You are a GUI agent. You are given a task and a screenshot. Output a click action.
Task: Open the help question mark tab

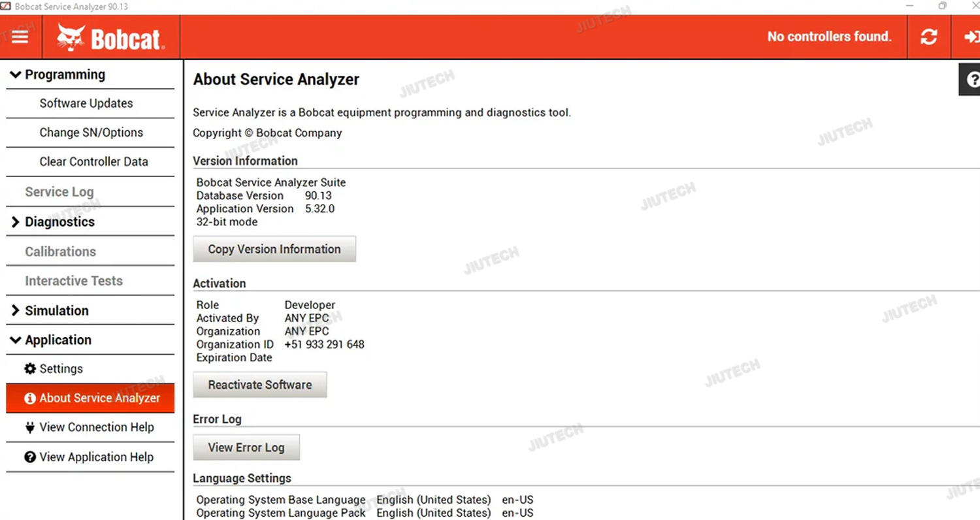(970, 80)
